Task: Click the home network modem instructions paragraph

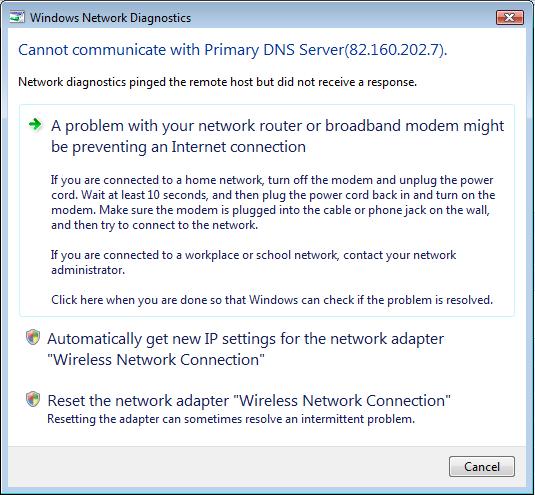Action: (x=273, y=202)
